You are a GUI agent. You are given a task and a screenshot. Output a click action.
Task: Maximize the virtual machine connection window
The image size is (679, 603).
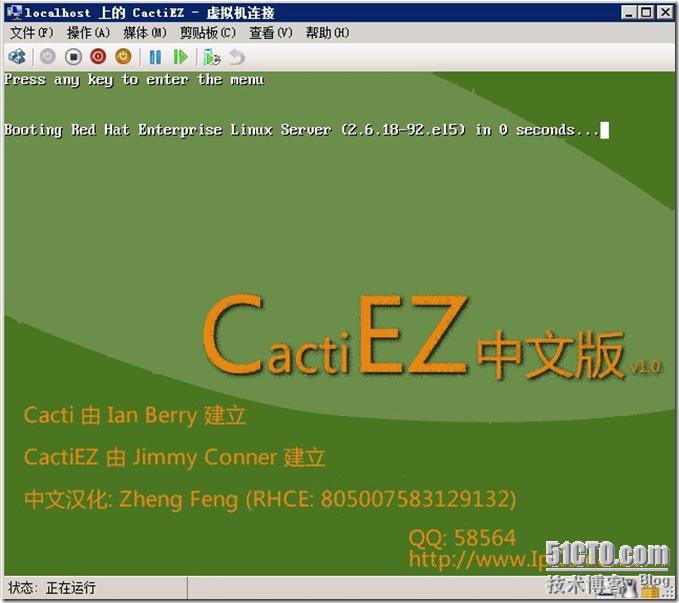click(646, 12)
